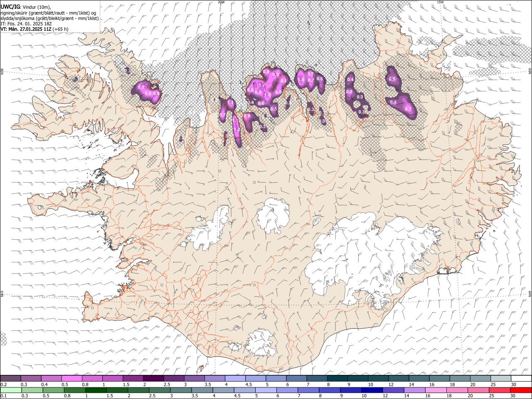Click the '0.4' label in the upper legend
The height and width of the screenshot is (399, 532).
coord(44,384)
